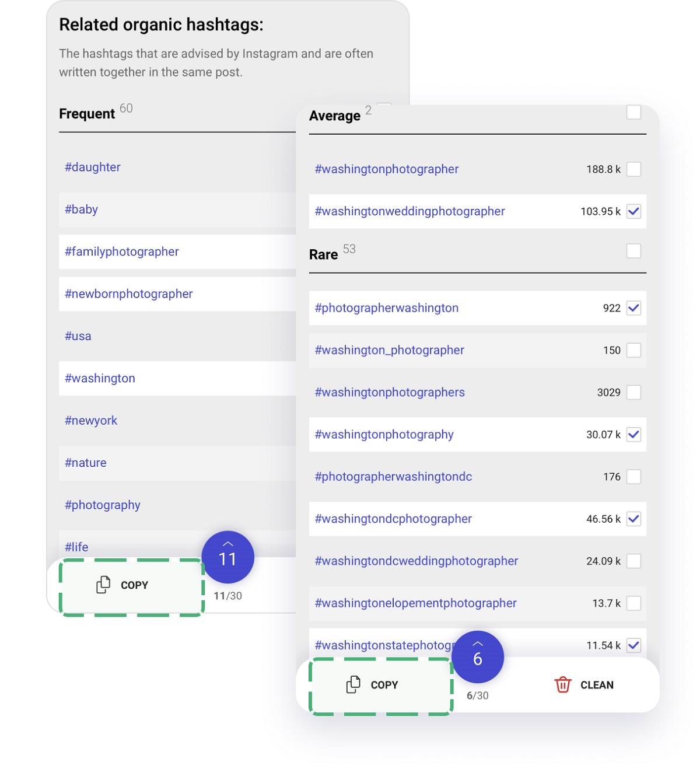Expand the blue 6 selected counter bubble
This screenshot has height=769, width=700.
tap(478, 657)
